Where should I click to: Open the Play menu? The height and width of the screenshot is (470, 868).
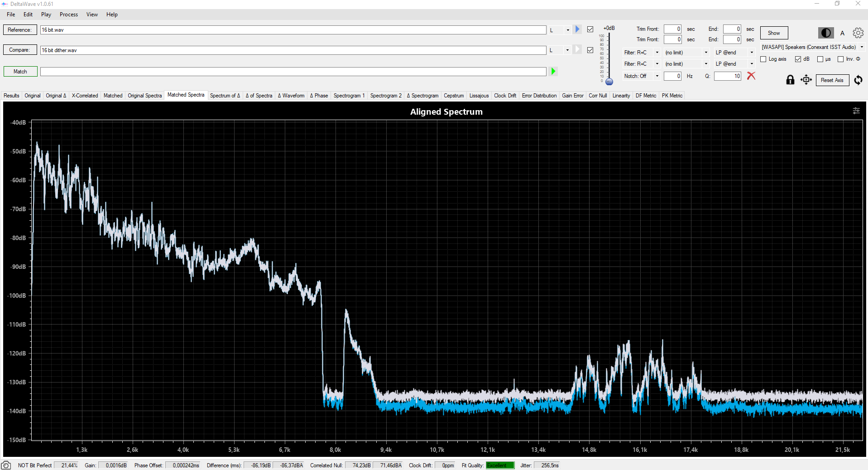pos(46,15)
